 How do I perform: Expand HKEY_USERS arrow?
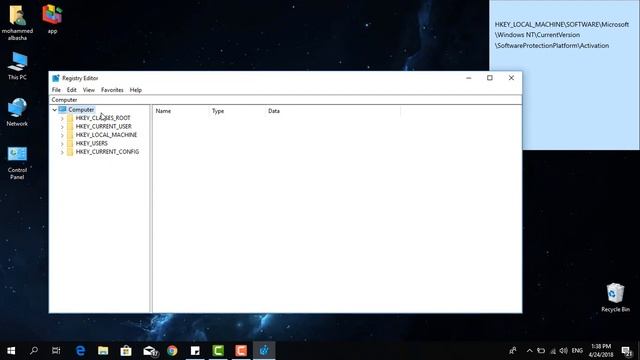tap(62, 144)
